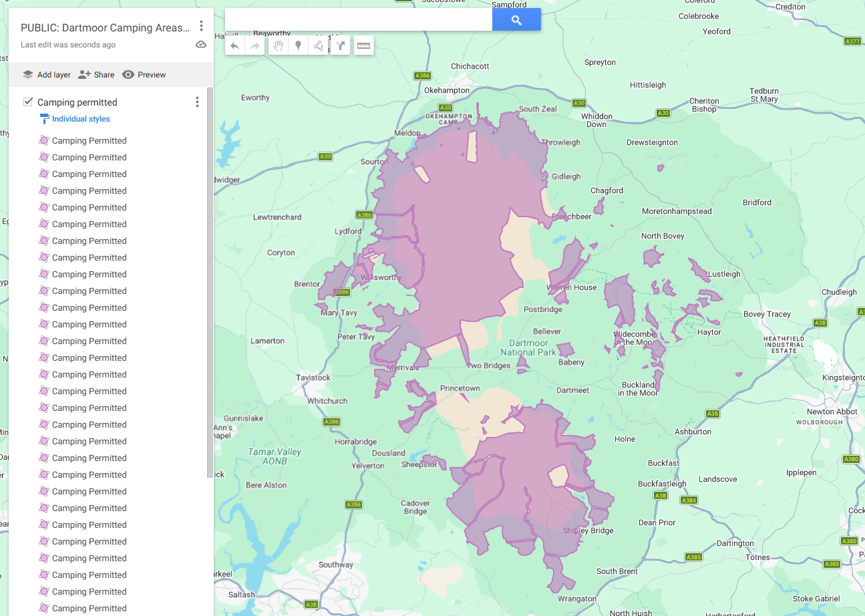Select the Add directions tool
This screenshot has height=616, width=865.
tap(341, 46)
